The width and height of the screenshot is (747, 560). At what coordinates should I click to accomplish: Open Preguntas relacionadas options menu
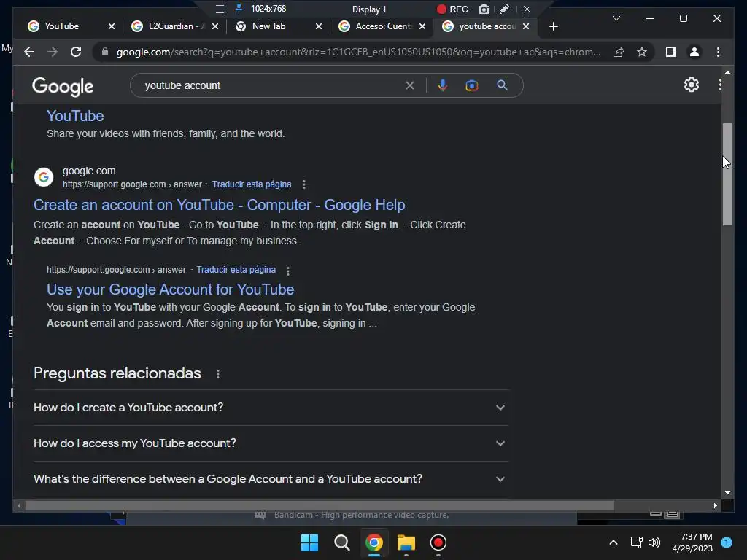pos(217,374)
